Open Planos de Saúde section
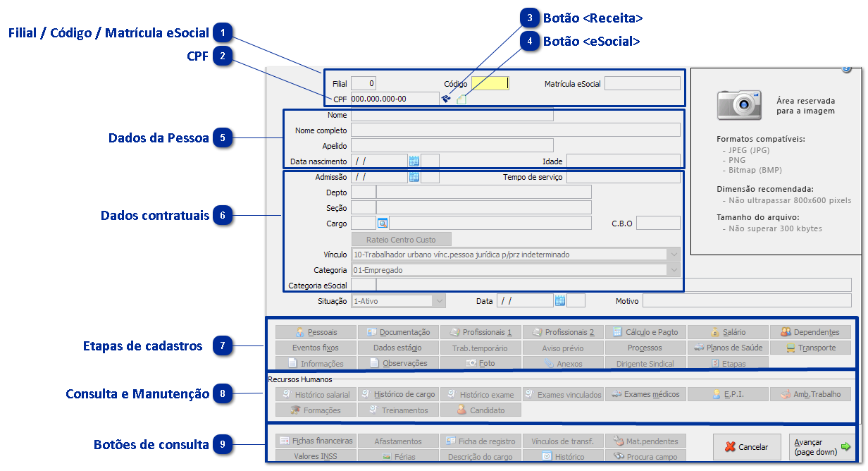 pos(728,348)
